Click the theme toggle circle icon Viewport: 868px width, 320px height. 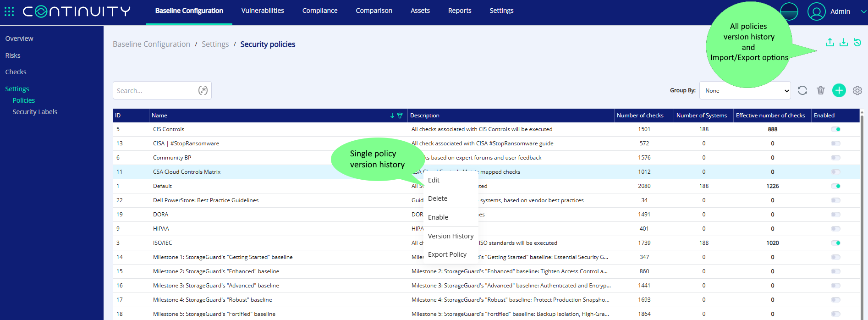pos(789,11)
